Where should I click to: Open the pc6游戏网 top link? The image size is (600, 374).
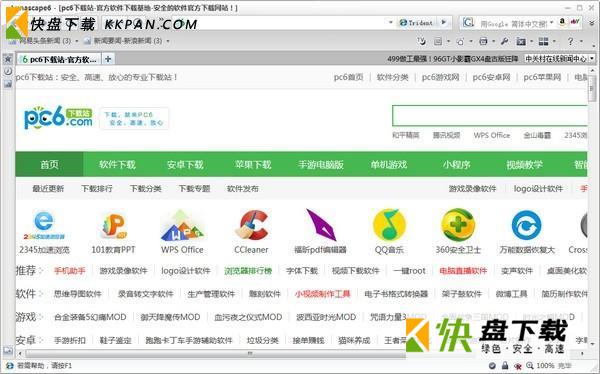(x=440, y=77)
